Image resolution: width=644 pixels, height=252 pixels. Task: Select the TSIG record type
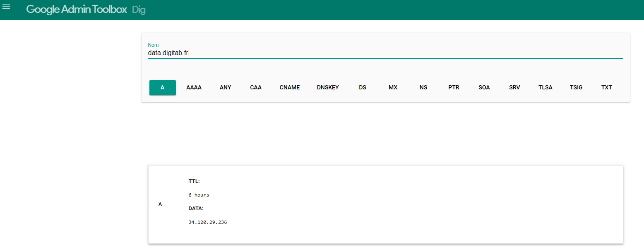coord(576,88)
